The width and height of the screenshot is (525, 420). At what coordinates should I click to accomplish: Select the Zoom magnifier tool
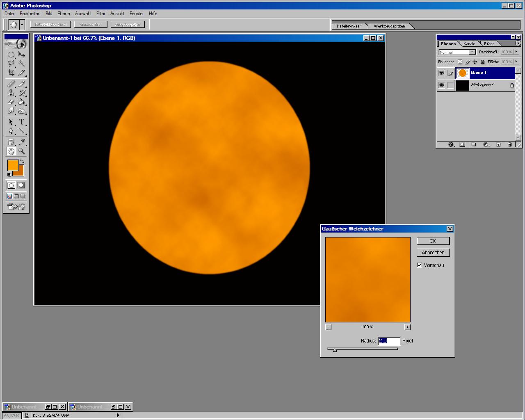tap(22, 151)
